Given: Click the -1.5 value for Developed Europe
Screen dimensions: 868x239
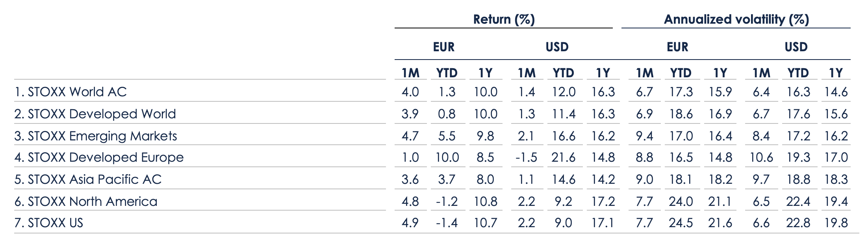Looking at the screenshot, I should coord(526,157).
